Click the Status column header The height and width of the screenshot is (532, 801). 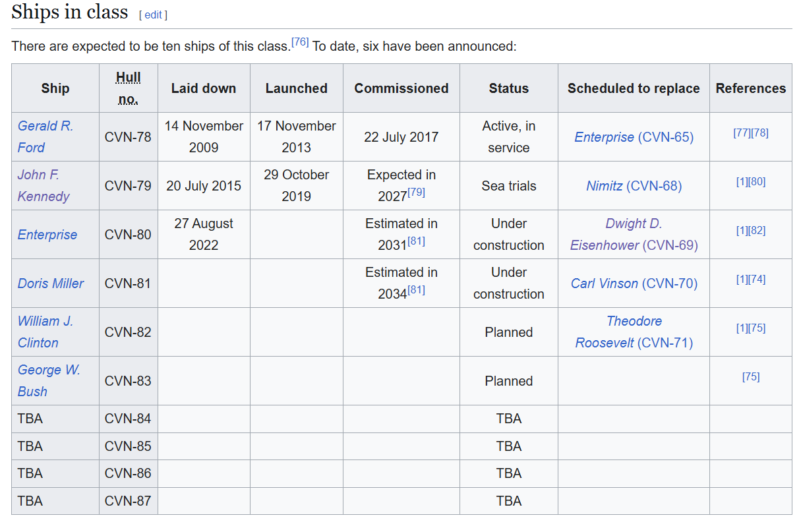(x=509, y=88)
